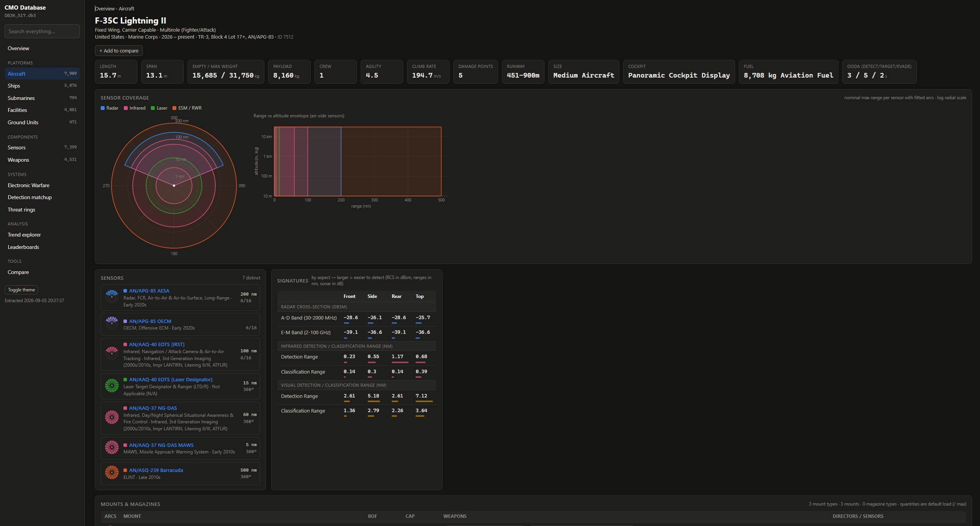Image resolution: width=980 pixels, height=526 pixels.
Task: Click the Fuel 8,708 kg Aviation Fuel card
Action: click(789, 72)
